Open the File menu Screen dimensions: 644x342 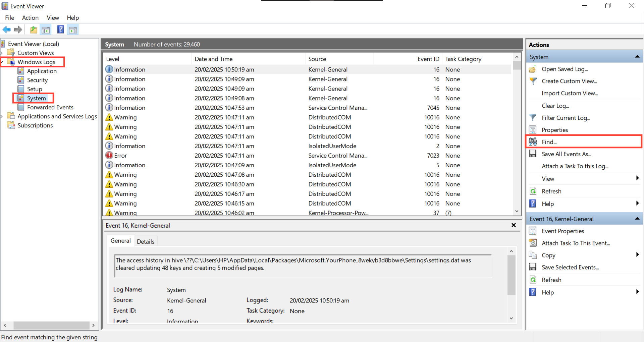(10, 18)
